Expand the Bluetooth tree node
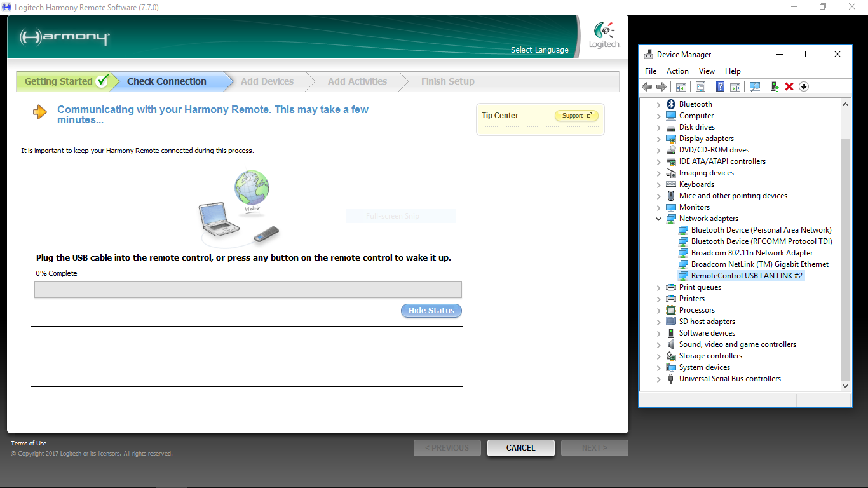Viewport: 868px width, 488px height. [x=658, y=104]
